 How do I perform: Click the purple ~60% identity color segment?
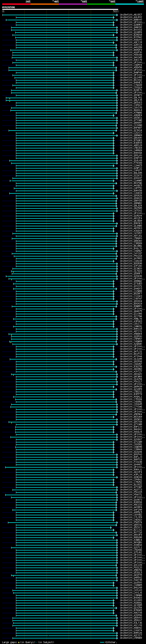(73, 4)
